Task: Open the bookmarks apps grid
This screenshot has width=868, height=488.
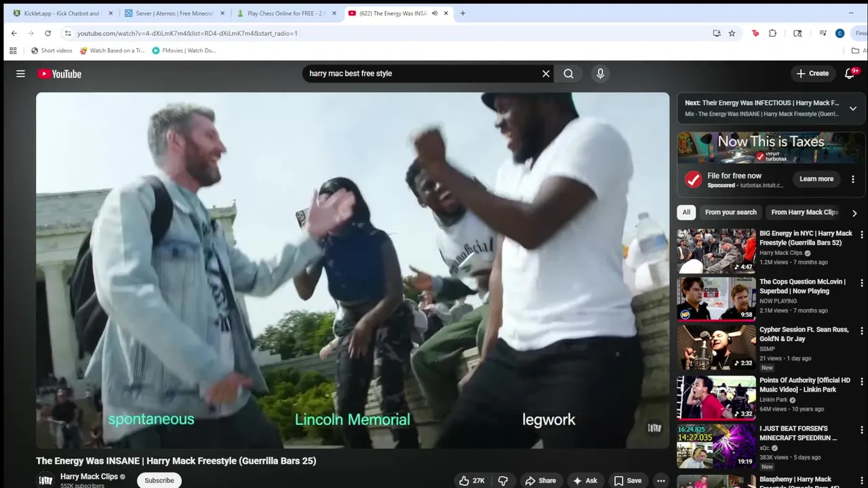Action: (x=13, y=50)
